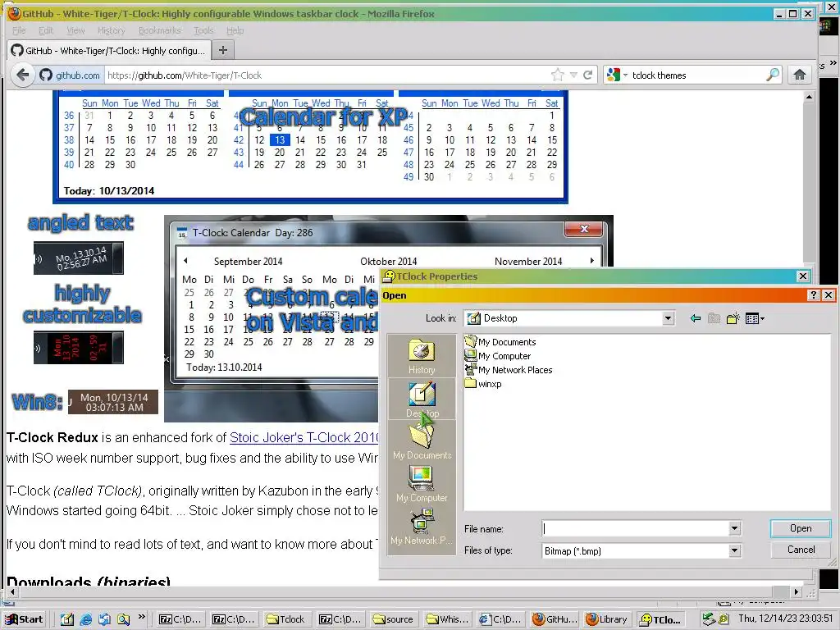The image size is (840, 630).
Task: Select the GitHub T-Clock browser tab
Action: click(109, 50)
